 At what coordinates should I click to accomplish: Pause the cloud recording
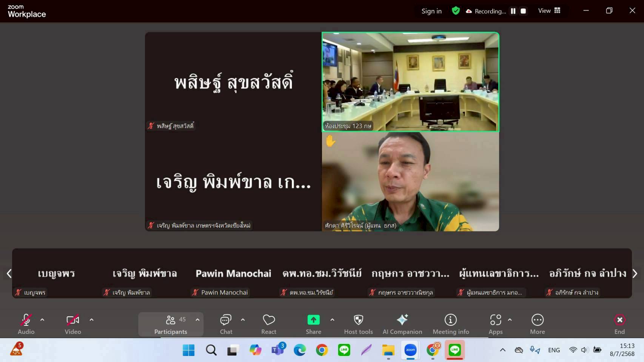pos(513,11)
